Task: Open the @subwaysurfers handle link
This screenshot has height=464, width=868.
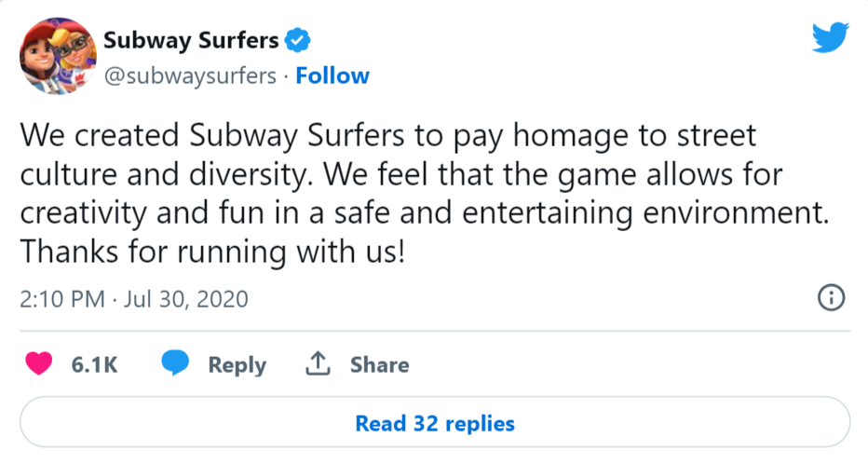Action: point(190,75)
